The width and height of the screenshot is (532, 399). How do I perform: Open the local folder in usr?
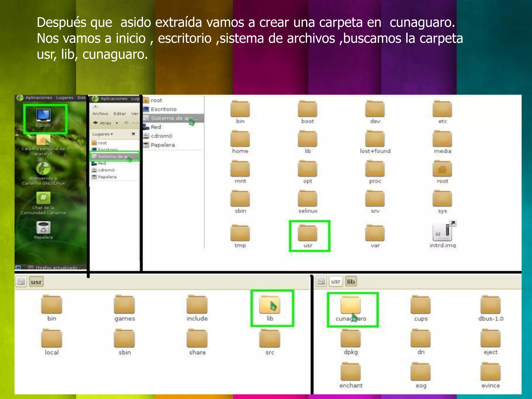click(51, 342)
